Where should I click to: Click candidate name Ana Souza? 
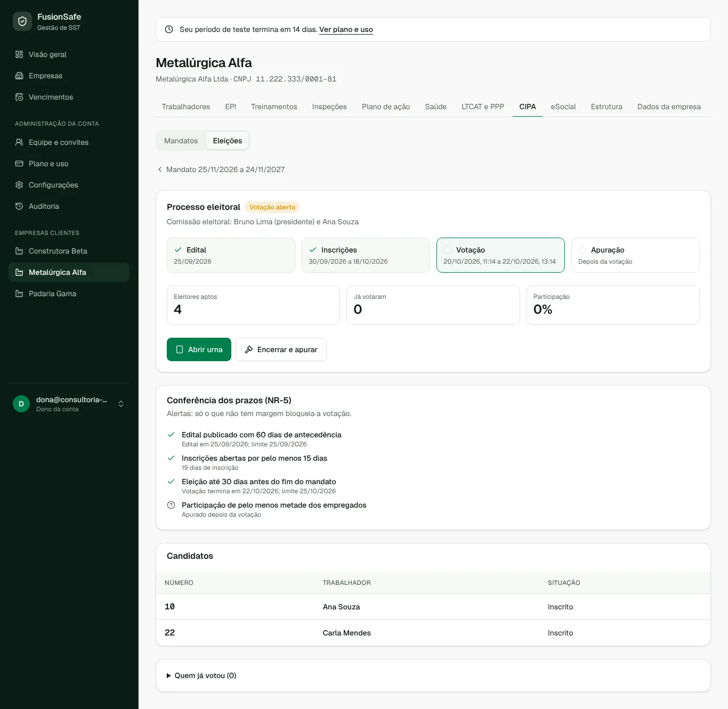tap(341, 607)
